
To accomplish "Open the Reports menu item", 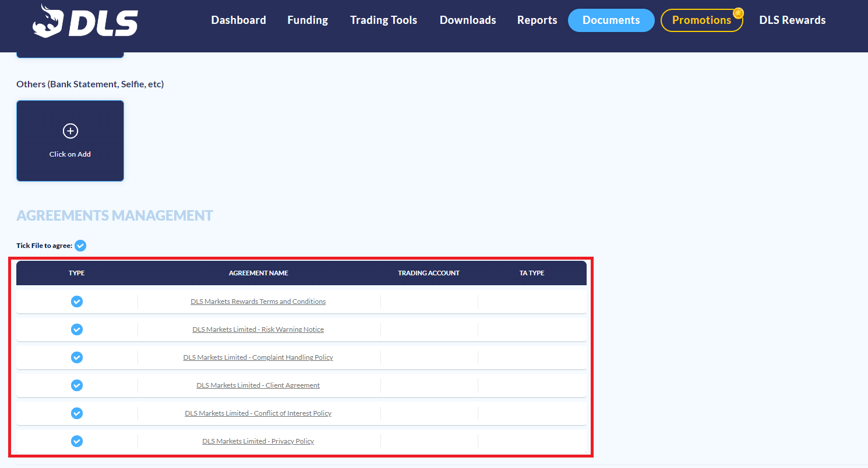I will pos(537,20).
